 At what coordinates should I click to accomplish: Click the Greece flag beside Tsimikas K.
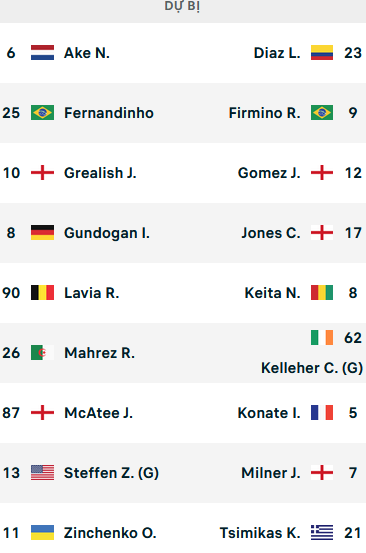pyautogui.click(x=322, y=533)
